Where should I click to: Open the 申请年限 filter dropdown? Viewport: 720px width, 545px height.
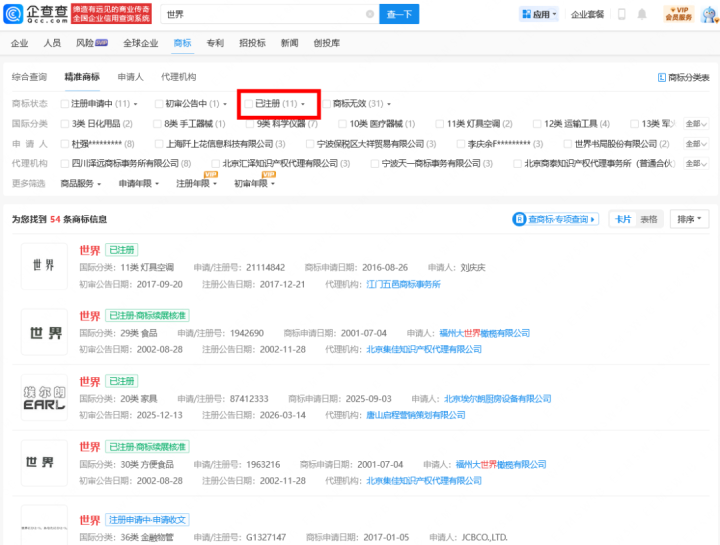[x=139, y=184]
